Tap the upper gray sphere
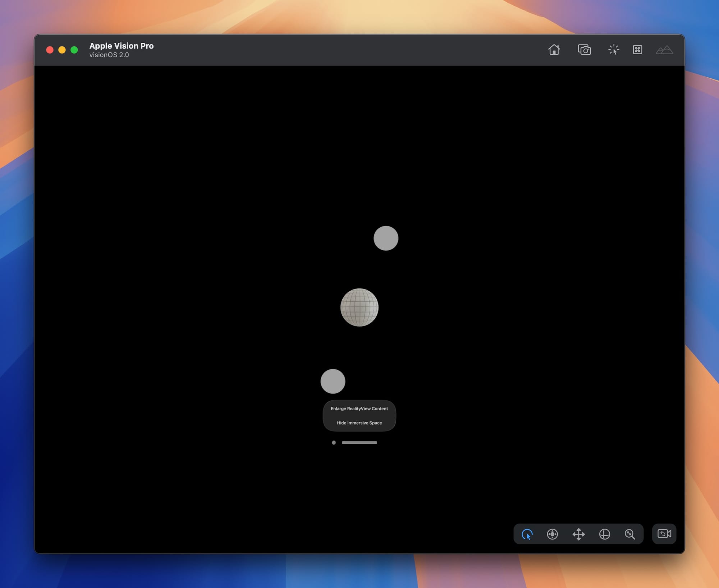The image size is (719, 588). (x=386, y=238)
